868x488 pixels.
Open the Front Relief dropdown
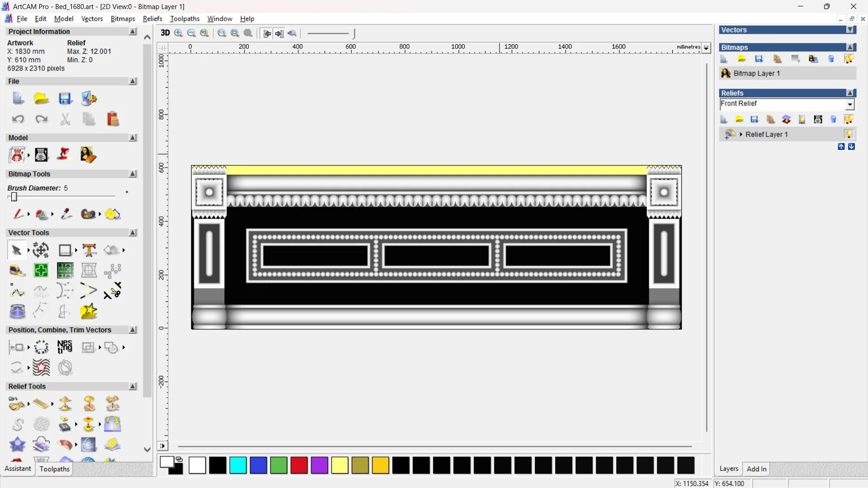tap(849, 104)
